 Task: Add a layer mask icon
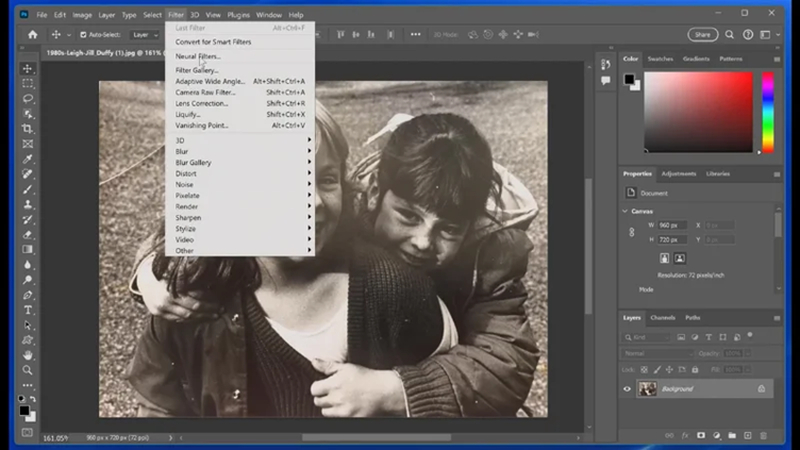tap(701, 435)
